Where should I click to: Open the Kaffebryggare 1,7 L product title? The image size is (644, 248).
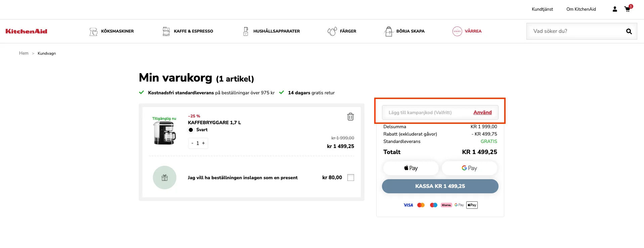pos(214,122)
